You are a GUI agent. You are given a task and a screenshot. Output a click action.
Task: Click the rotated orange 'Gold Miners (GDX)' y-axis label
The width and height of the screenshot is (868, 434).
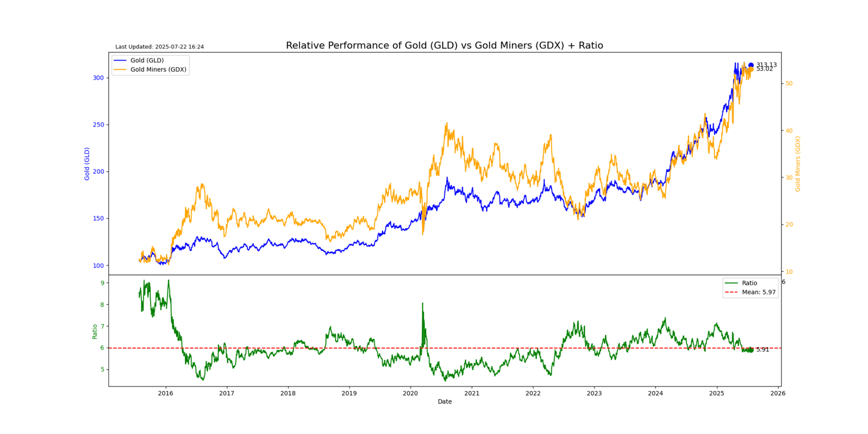tap(798, 164)
